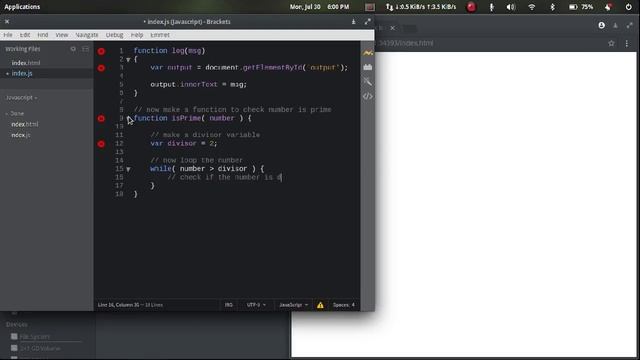Open the lint warning triangle in the status bar
Image resolution: width=640 pixels, height=360 pixels.
point(320,305)
